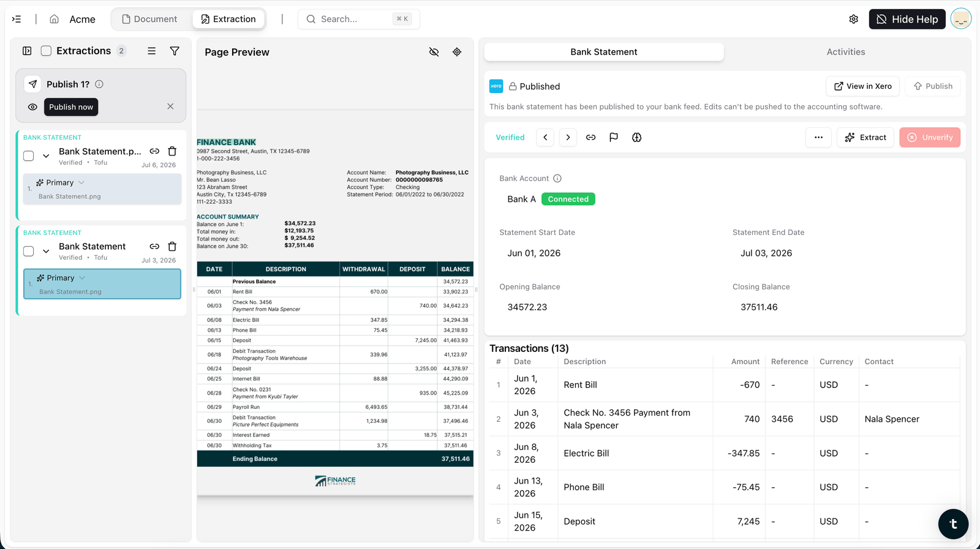
Task: Click Acme workspace name
Action: click(82, 19)
